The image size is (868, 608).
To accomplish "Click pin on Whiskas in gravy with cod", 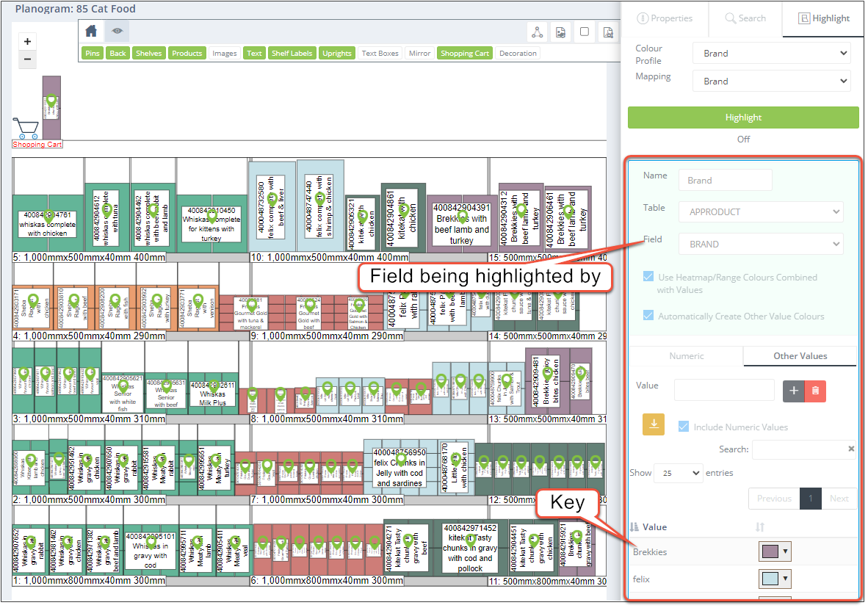I will [151, 542].
